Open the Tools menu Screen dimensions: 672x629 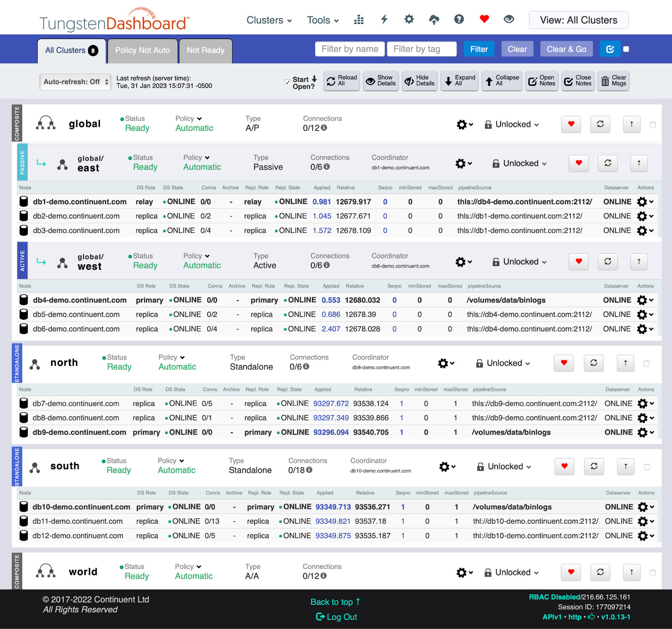(323, 20)
